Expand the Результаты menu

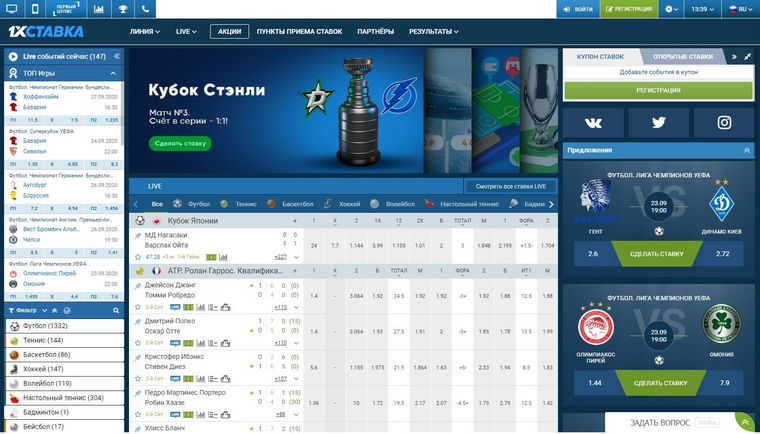pos(433,32)
